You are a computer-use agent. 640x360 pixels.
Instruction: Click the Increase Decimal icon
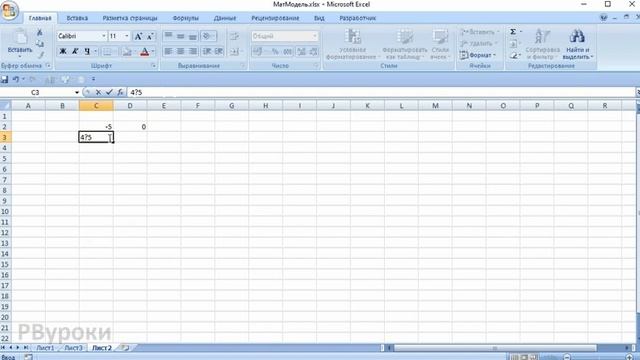[x=301, y=51]
